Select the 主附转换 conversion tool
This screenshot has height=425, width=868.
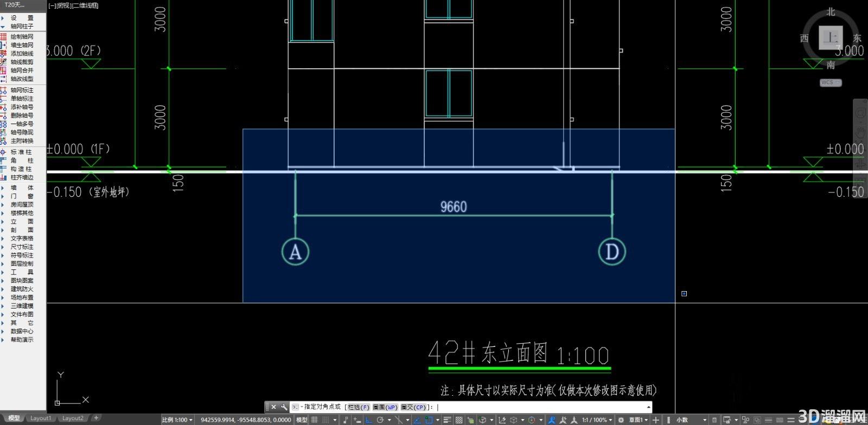(x=22, y=141)
